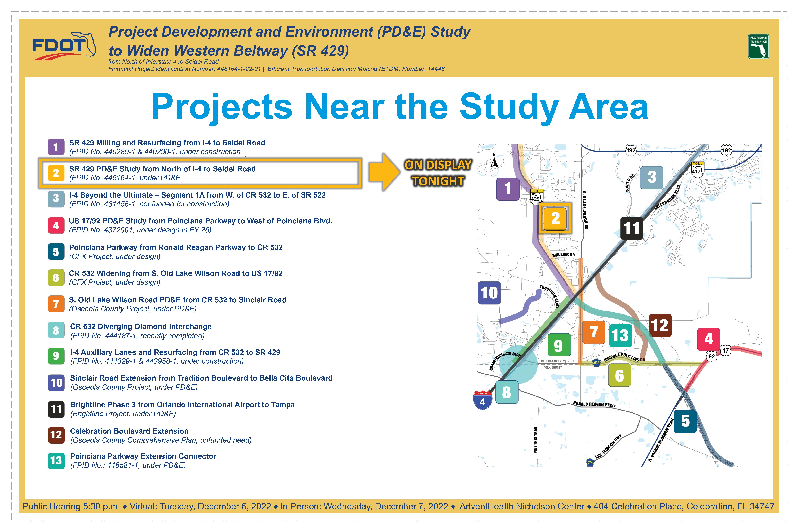Image resolution: width=798 pixels, height=532 pixels.
Task: Click the light teal 8 marker on the map
Action: pyautogui.click(x=507, y=392)
